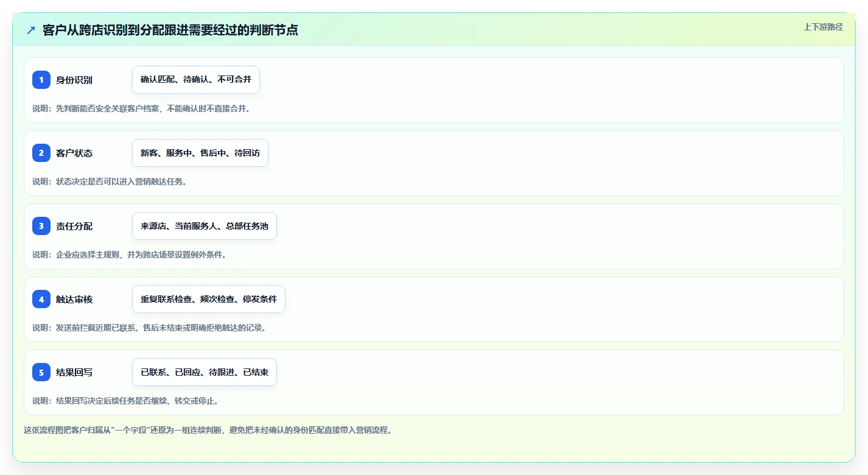Select the 结果回写 step label

74,372
